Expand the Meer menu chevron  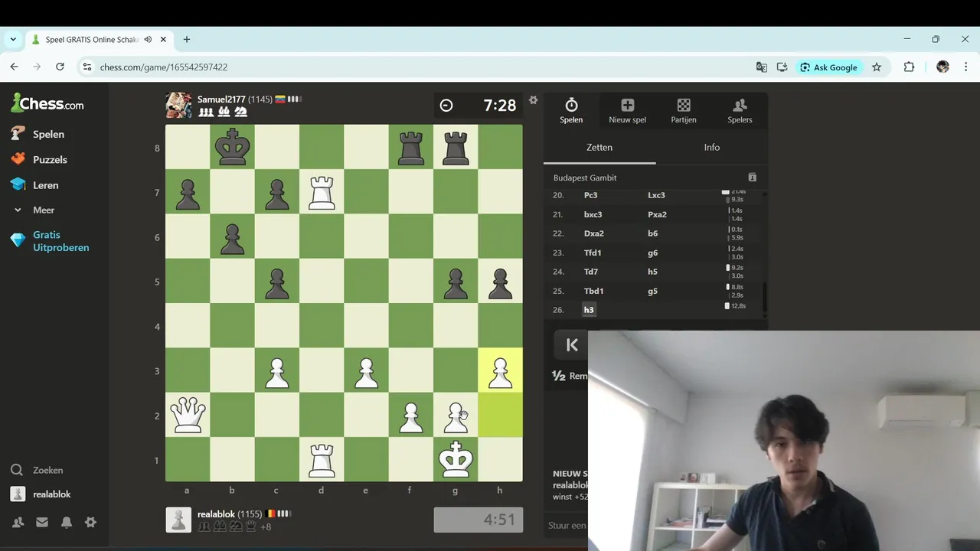(18, 210)
